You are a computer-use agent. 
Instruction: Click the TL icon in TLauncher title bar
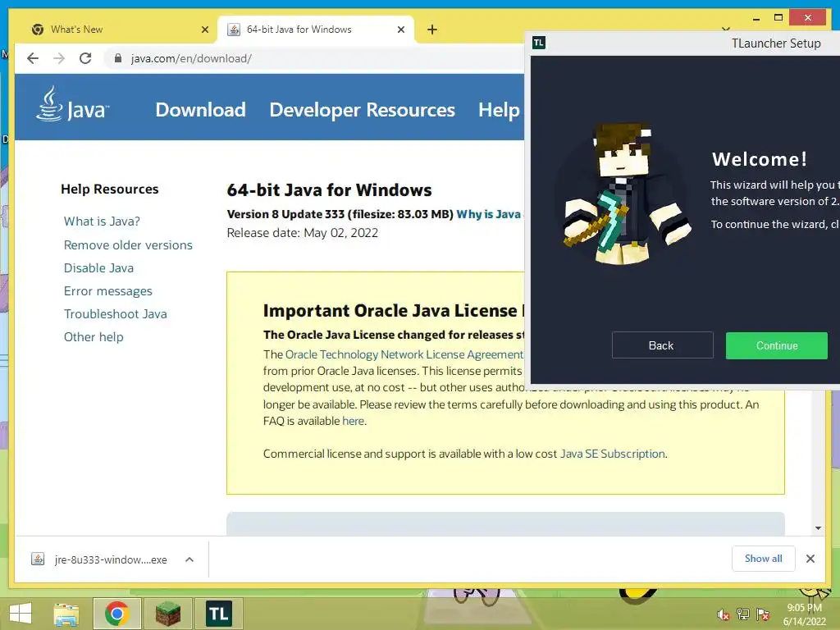pyautogui.click(x=539, y=43)
